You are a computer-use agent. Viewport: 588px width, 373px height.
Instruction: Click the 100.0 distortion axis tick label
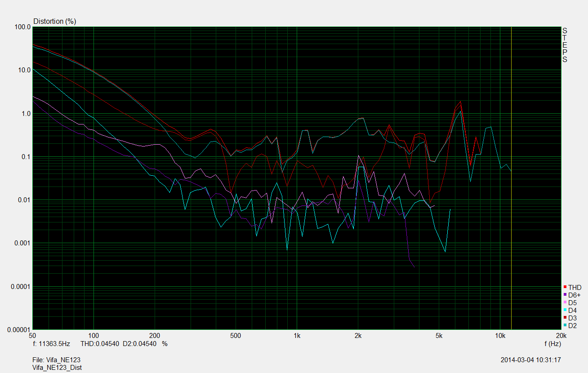click(22, 27)
